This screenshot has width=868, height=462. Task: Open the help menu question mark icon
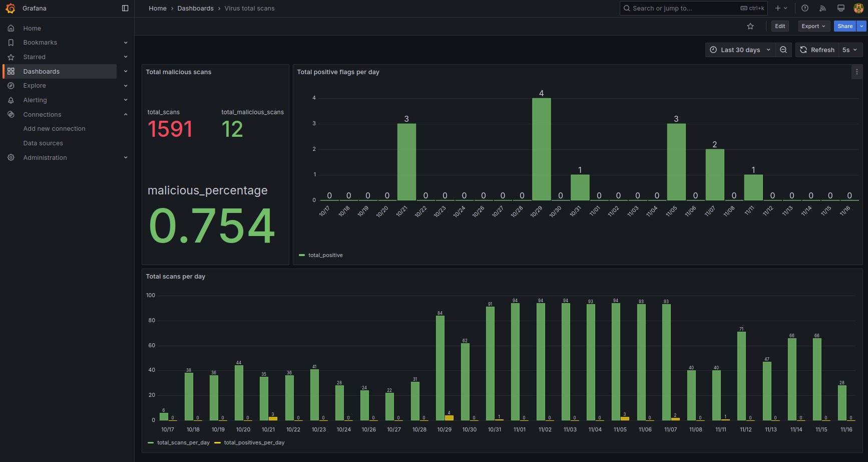[x=805, y=8]
